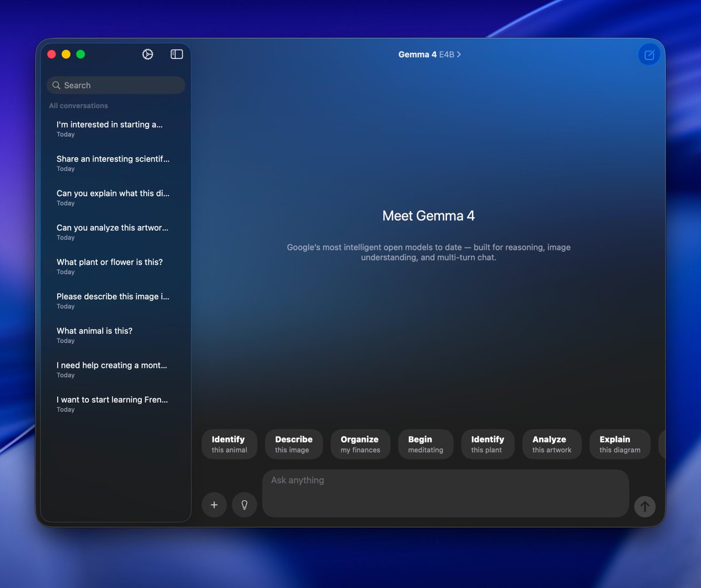Screen dimensions: 701x588
Task: Select the Describe this image suggestion
Action: pos(293,444)
